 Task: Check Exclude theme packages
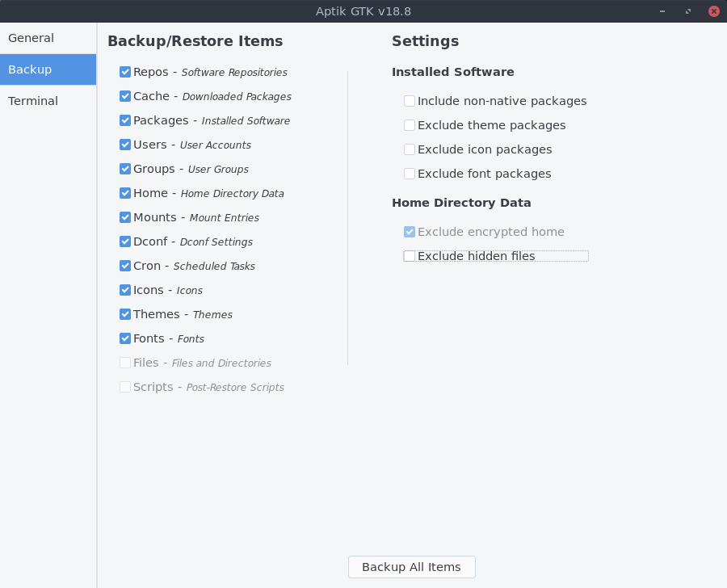(410, 125)
